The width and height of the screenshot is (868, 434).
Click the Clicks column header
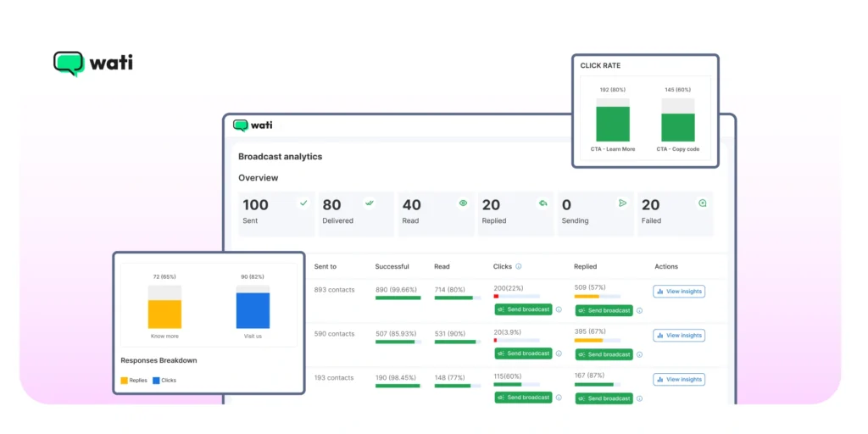[x=503, y=266]
